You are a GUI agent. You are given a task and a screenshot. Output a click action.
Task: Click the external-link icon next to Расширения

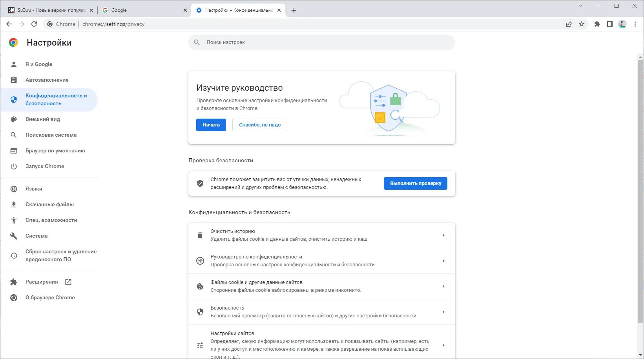pyautogui.click(x=68, y=282)
